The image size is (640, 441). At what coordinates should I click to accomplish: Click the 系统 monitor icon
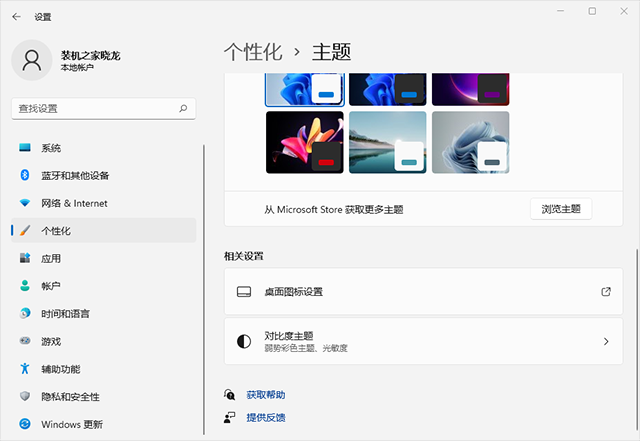pyautogui.click(x=25, y=147)
